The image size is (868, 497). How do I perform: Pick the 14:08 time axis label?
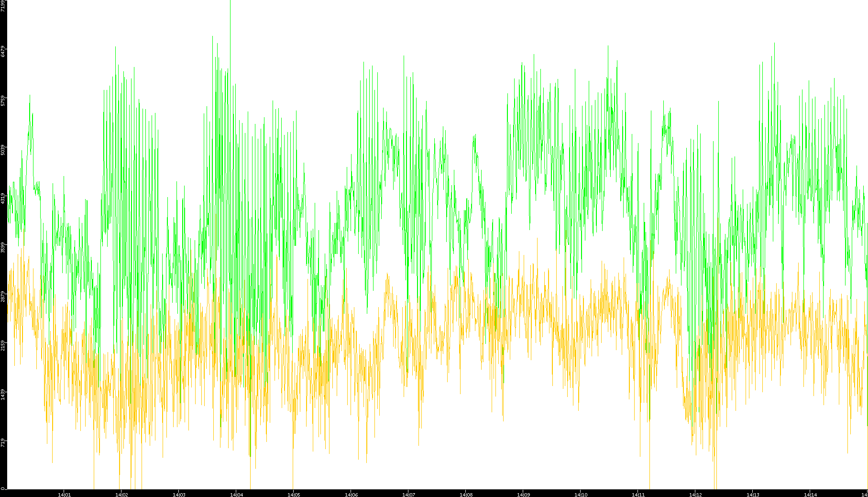466,495
